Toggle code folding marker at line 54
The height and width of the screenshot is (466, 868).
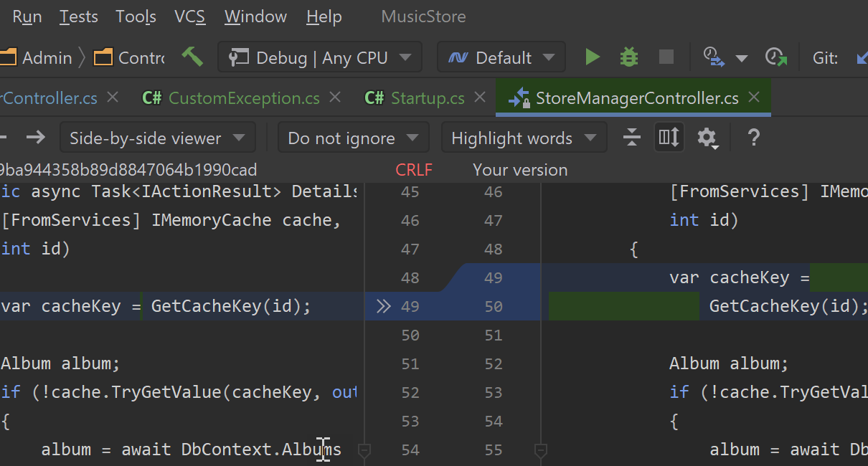pyautogui.click(x=364, y=450)
